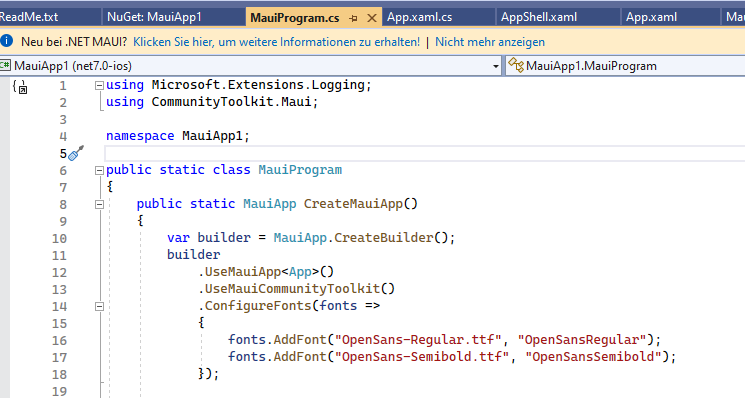Click the class icon beside MauiApp1.MauiProgram

point(516,65)
